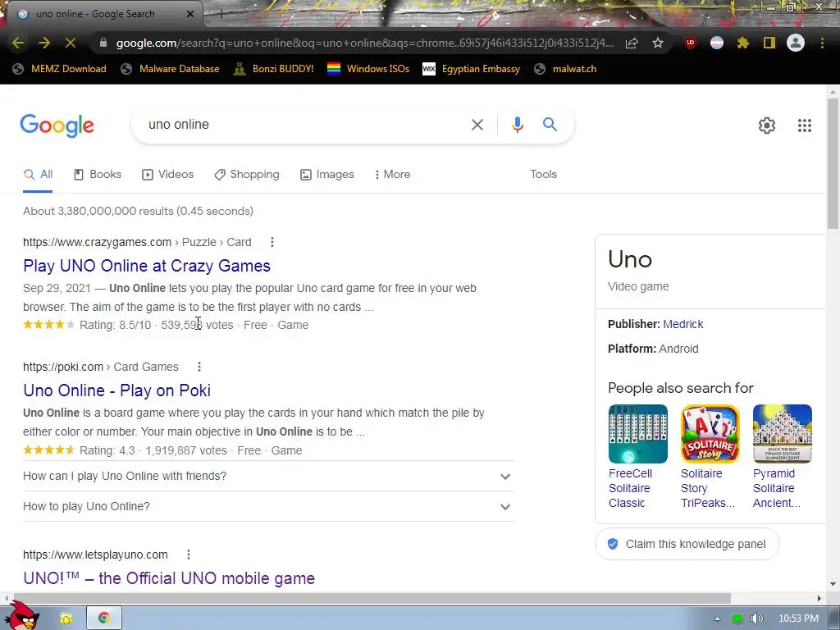Image resolution: width=840 pixels, height=630 pixels.
Task: Show hidden system tray icons
Action: 717,619
